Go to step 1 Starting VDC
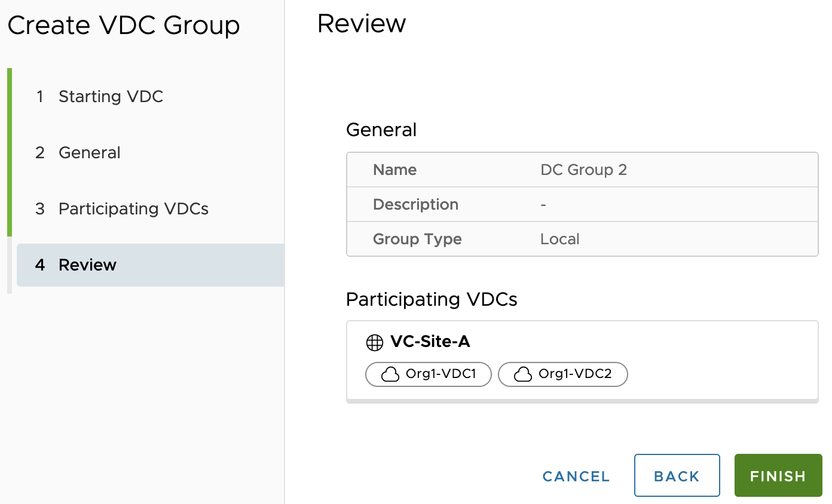 point(111,97)
